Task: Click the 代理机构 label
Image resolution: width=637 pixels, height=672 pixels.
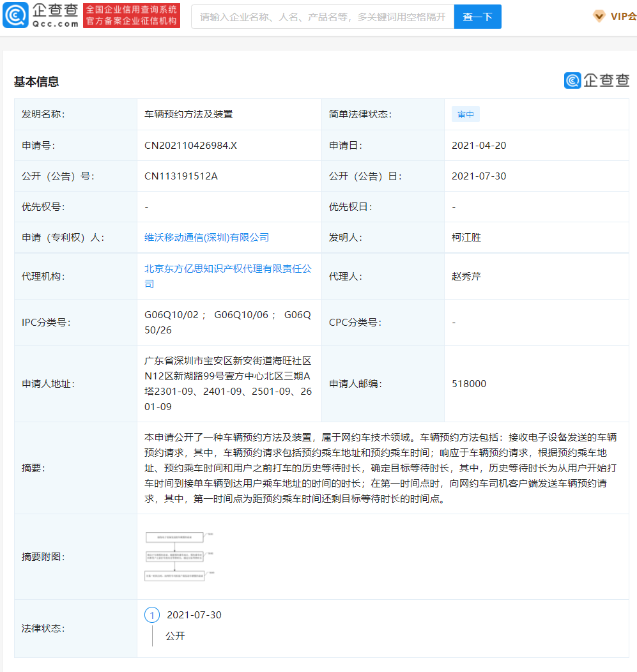Action: [x=43, y=277]
